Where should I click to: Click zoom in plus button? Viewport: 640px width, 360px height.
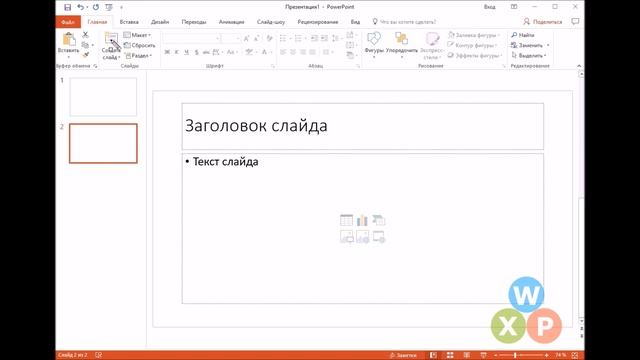547,355
